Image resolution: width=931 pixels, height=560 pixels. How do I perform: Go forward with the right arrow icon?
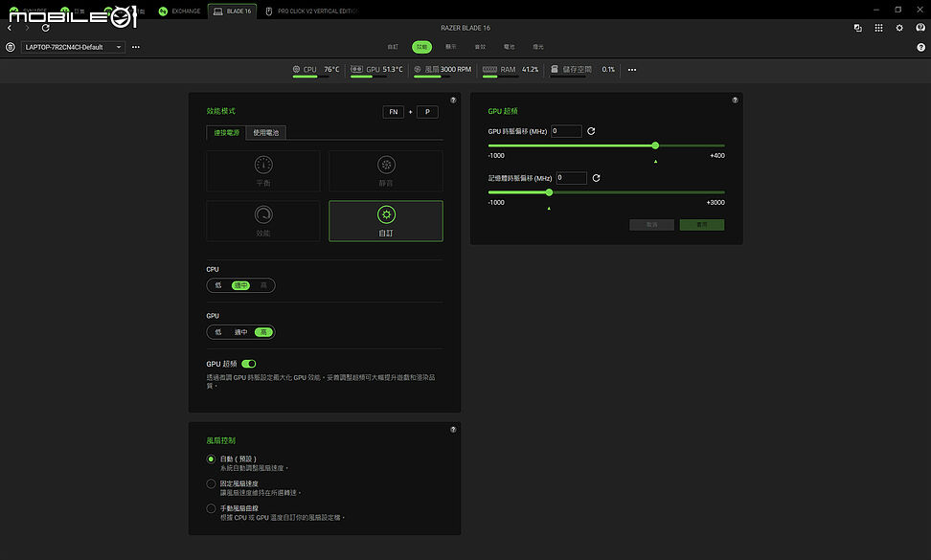pyautogui.click(x=28, y=28)
